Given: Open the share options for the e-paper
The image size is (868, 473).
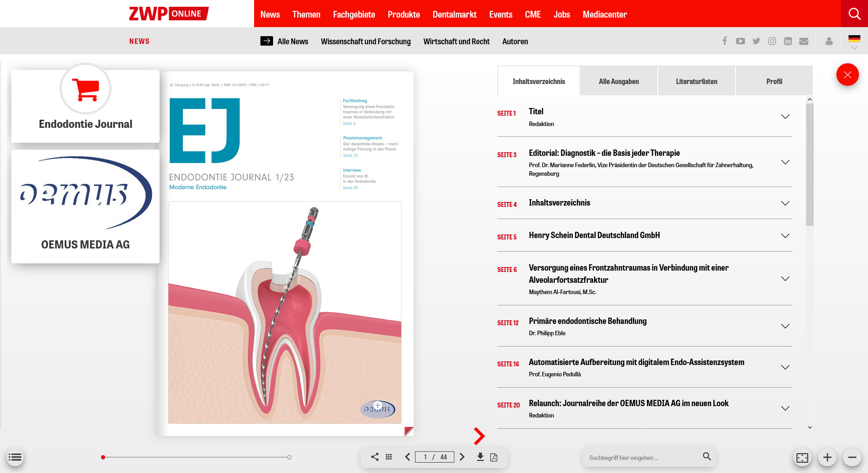Looking at the screenshot, I should tap(374, 457).
